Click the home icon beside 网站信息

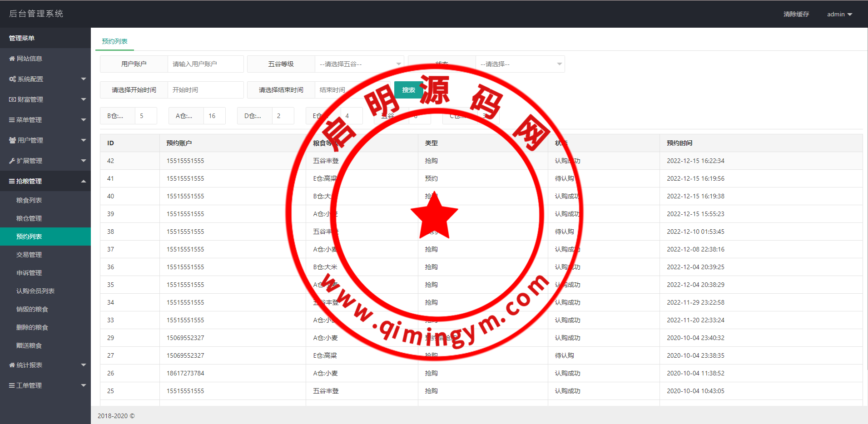tap(12, 59)
